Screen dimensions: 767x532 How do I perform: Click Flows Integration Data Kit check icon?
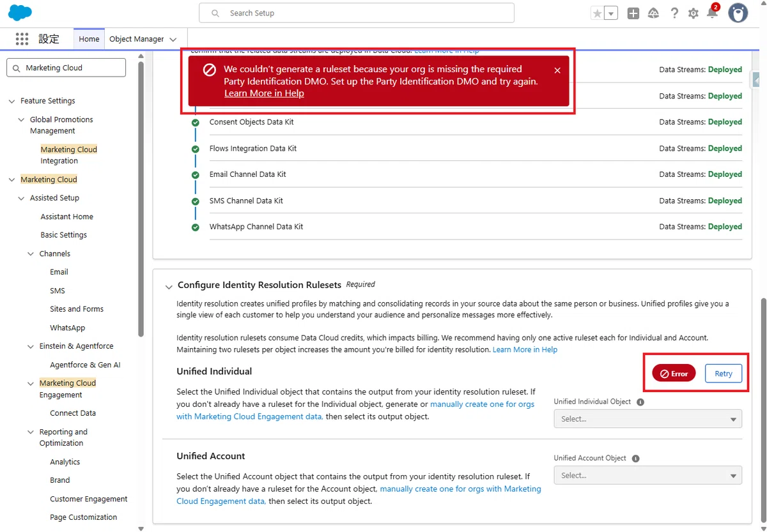[196, 149]
